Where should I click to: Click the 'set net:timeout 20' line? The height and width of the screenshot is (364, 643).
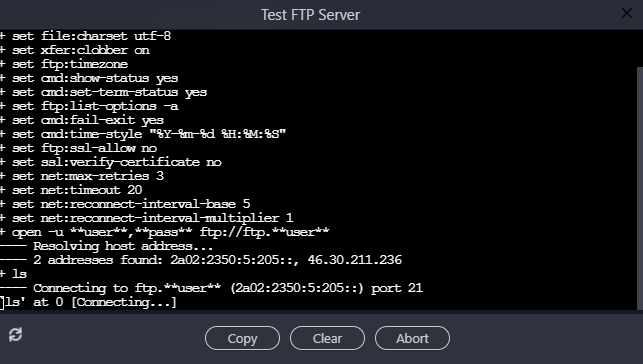tap(71, 190)
